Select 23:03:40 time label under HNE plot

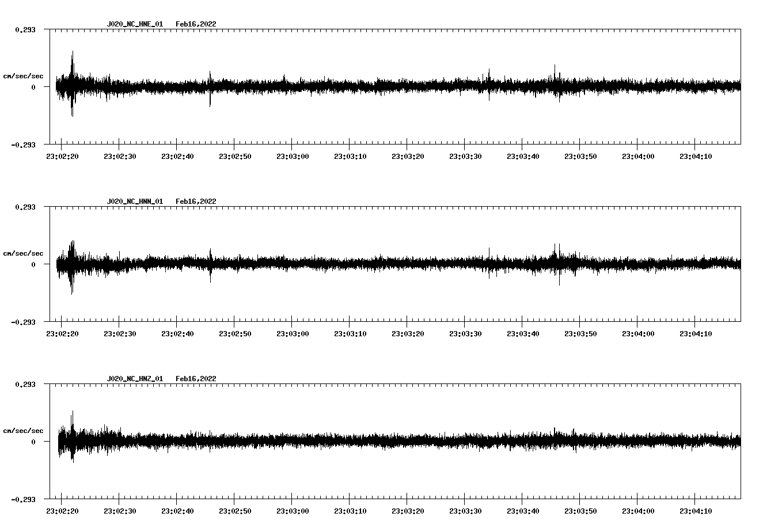pos(523,157)
